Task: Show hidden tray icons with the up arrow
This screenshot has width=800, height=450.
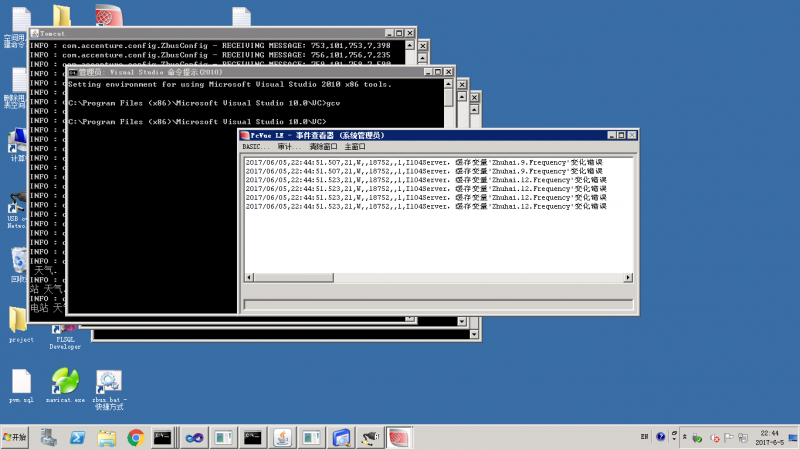Action: tap(685, 437)
